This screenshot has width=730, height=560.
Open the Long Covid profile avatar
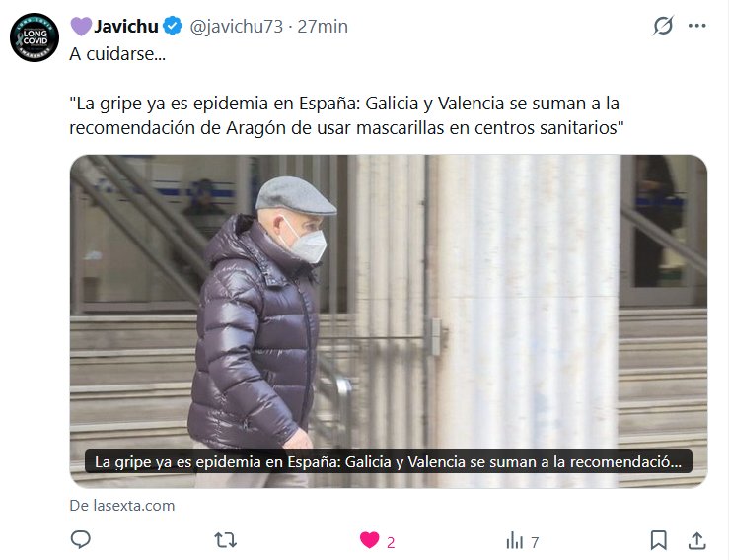tap(35, 37)
